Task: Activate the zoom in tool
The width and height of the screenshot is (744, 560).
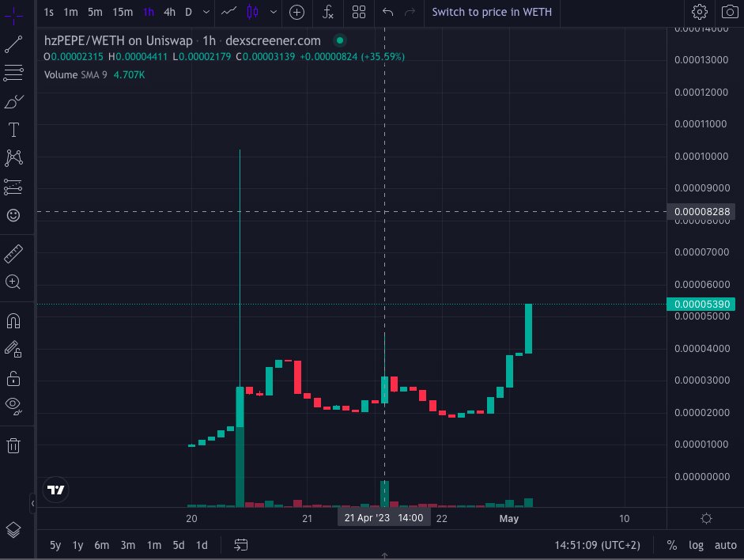Action: (x=13, y=282)
